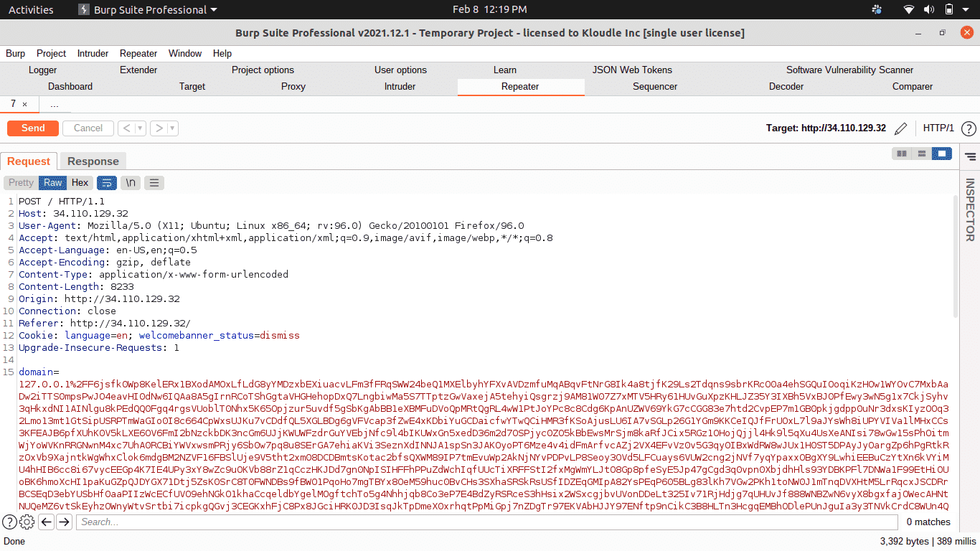Open the Logger tab
This screenshot has height=551, width=980.
point(43,70)
